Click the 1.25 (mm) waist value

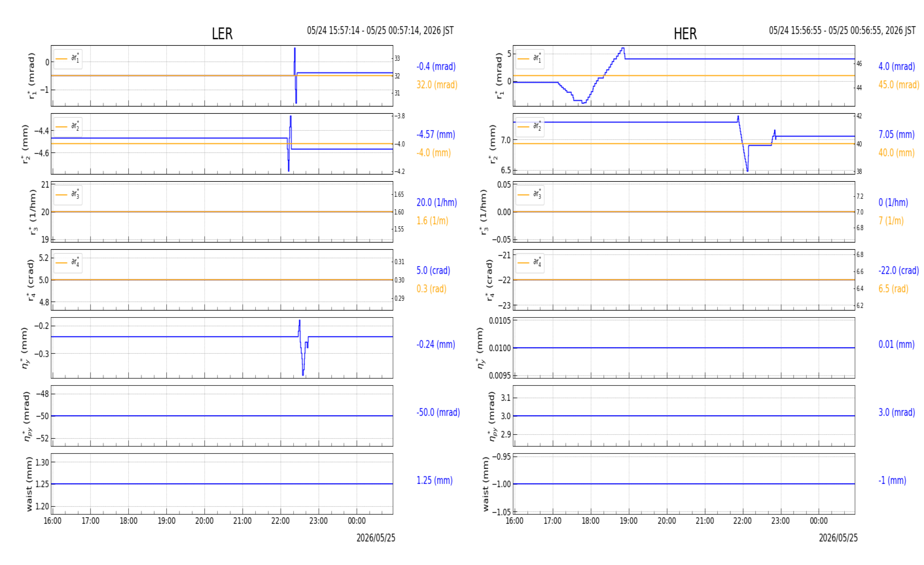coord(435,480)
